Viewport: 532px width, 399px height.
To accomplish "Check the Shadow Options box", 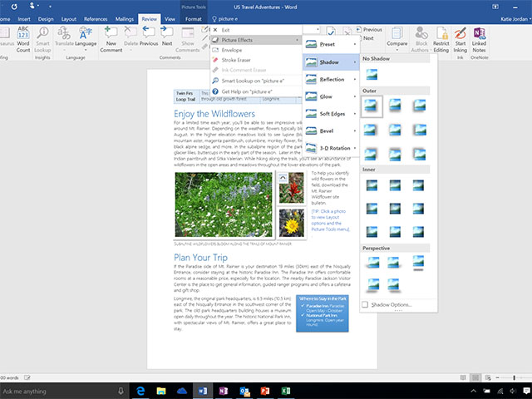I will 365,304.
